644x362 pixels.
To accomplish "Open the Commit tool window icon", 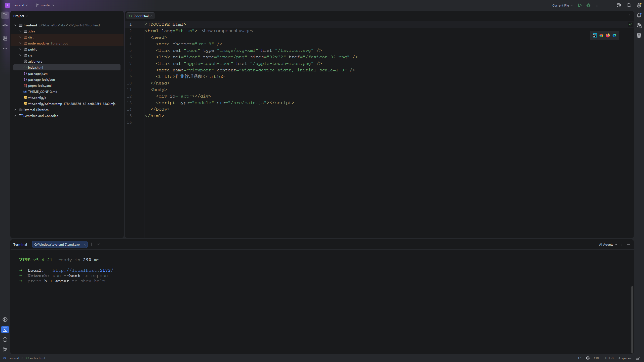I will 5,25.
